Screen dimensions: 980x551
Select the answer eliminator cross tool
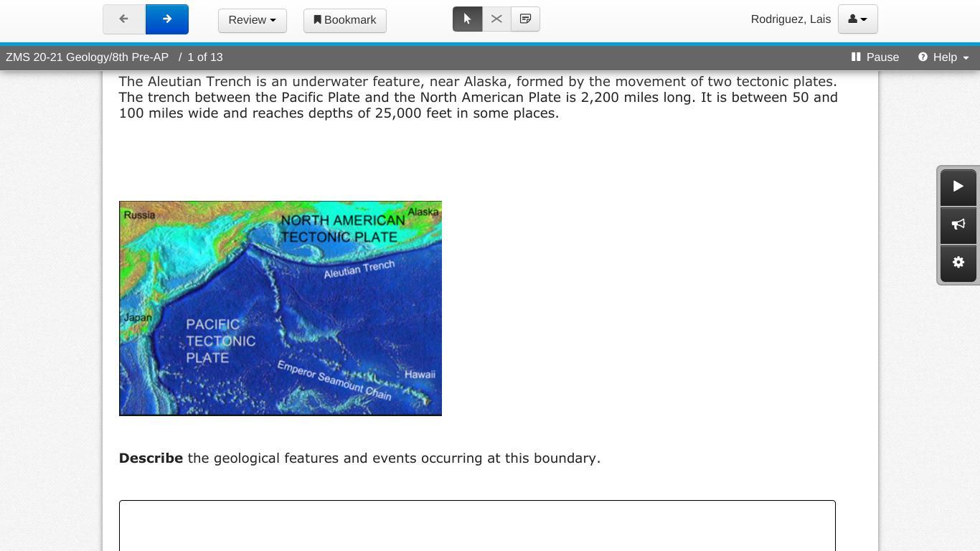coord(496,19)
